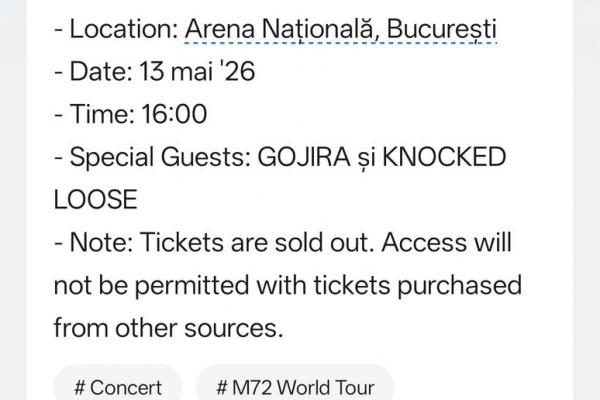Select the # Concert tag
600x400 pixels.
(x=118, y=383)
